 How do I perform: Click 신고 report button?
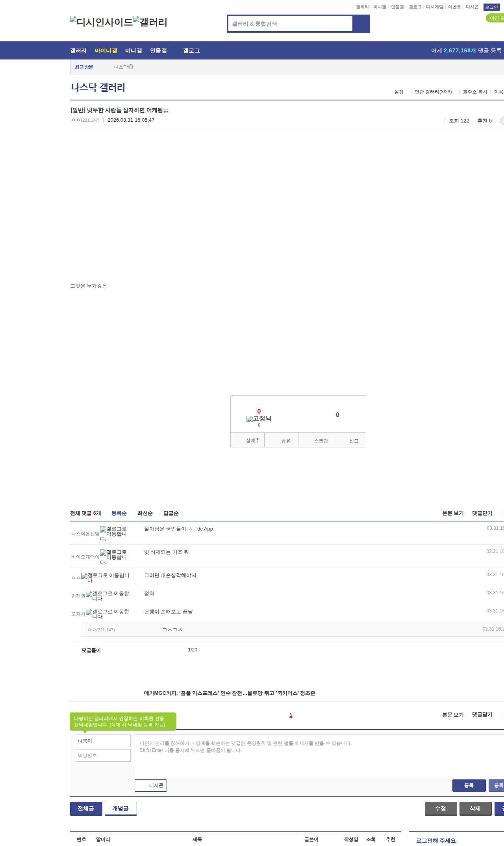(x=349, y=440)
